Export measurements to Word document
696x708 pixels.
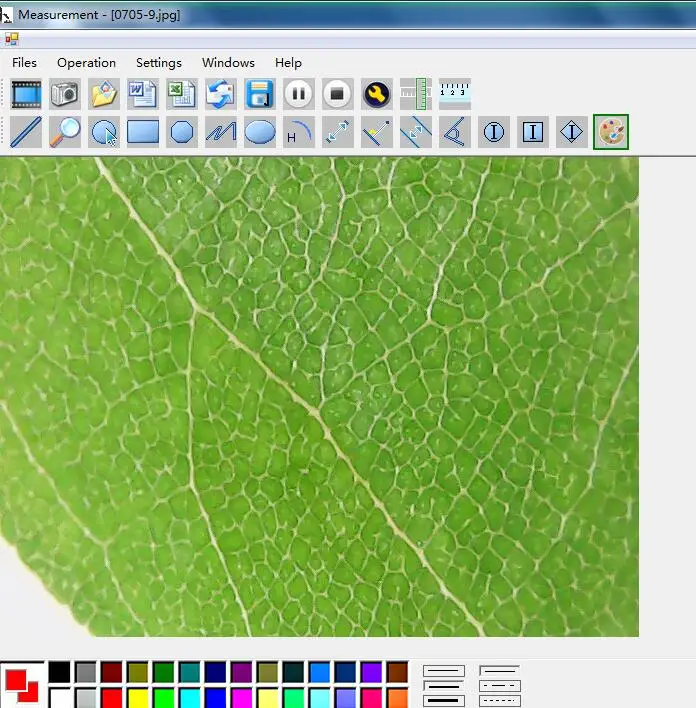(143, 95)
